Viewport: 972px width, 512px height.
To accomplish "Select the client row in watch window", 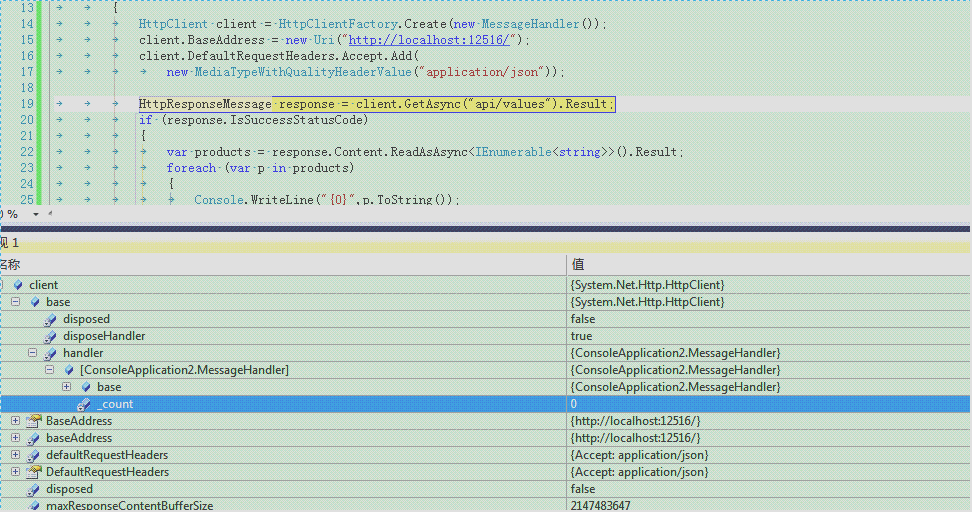I will 486,285.
